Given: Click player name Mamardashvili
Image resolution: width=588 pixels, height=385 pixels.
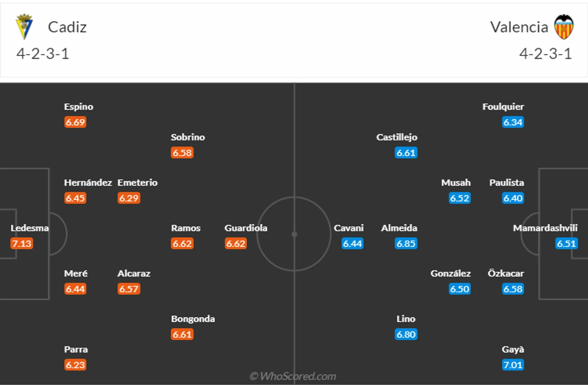Looking at the screenshot, I should 545,228.
